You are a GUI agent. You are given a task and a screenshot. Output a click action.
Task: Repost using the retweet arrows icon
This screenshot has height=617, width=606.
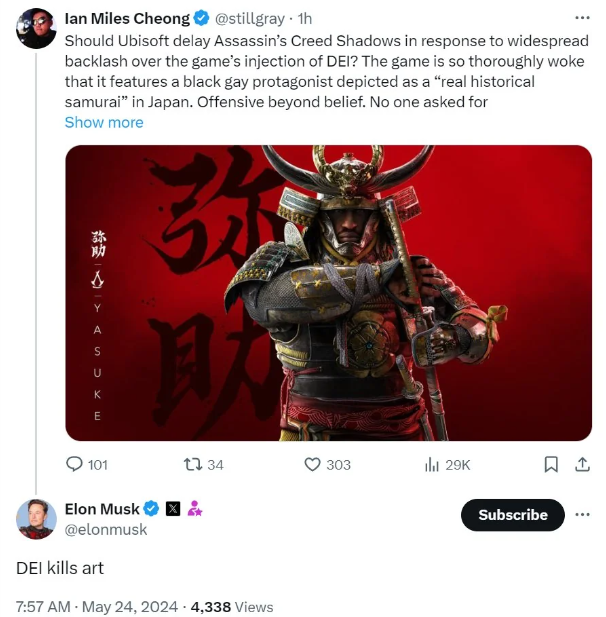coord(193,465)
